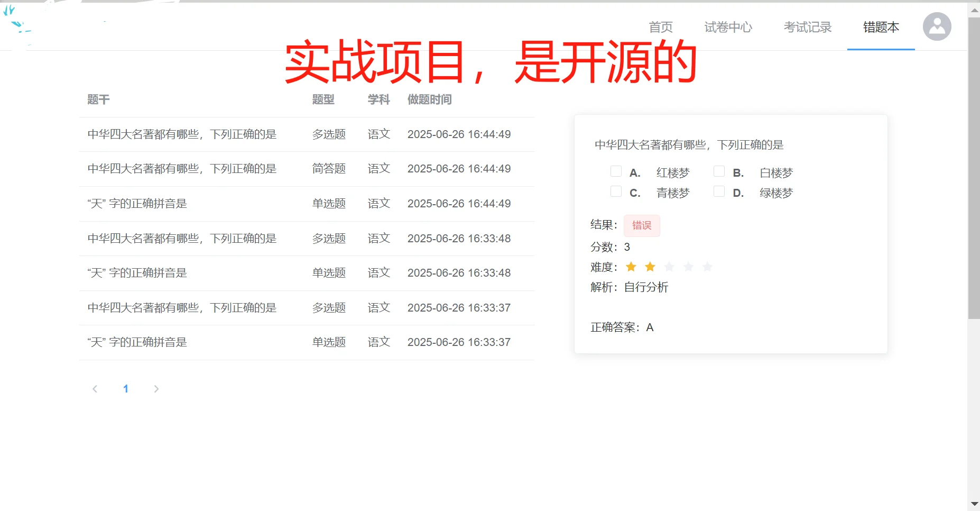Viewport: 980px width, 511px height.
Task: Check option B 白楼梦
Action: pos(719,171)
